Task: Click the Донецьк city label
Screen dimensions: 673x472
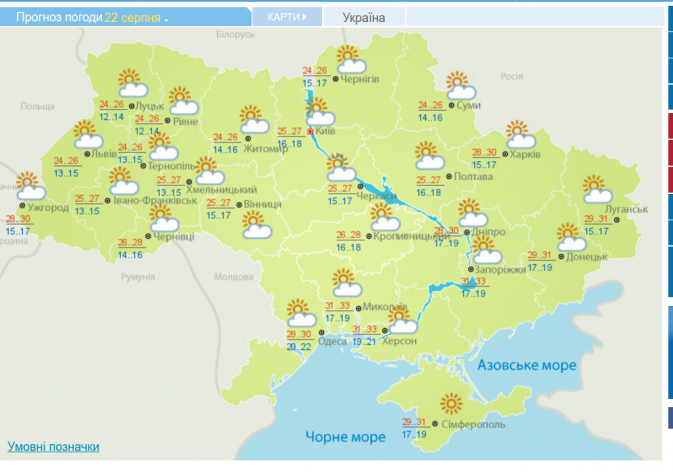Action: tap(586, 257)
